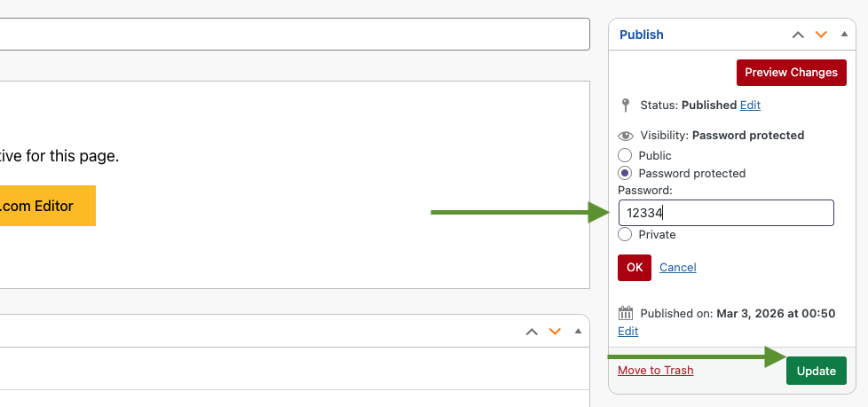This screenshot has height=407, width=868.
Task: Select Password protected visibility option
Action: 625,173
